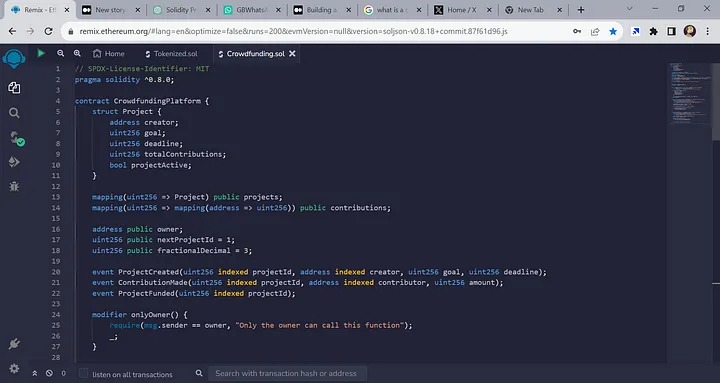Open saved password key icon
Screen dimensions: 720x383
[x=577, y=31]
